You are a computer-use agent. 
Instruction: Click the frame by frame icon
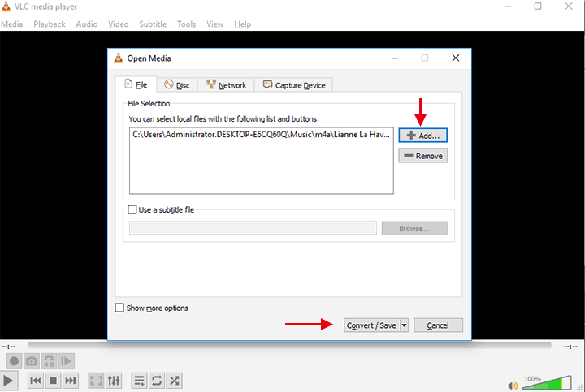(67, 361)
